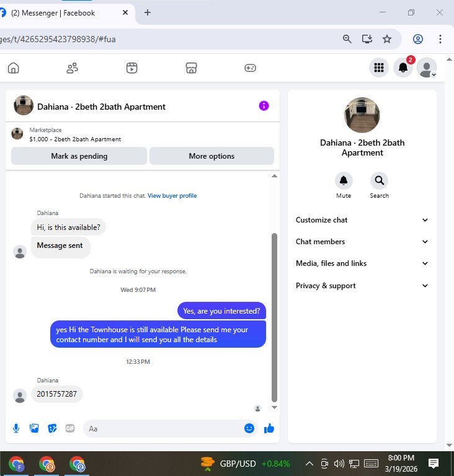Screen dimensions: 454x476
Task: Attach a photo with the image icon
Action: click(x=34, y=428)
